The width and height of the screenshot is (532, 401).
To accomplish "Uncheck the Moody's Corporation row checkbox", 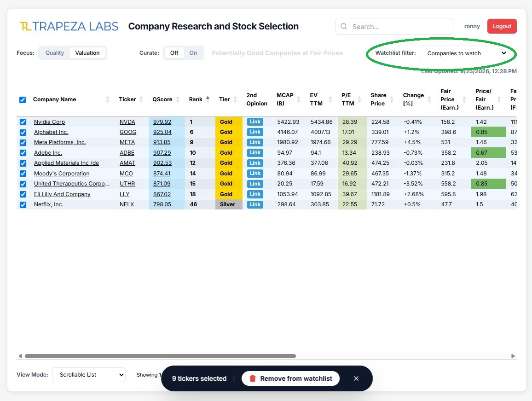I will (x=23, y=174).
